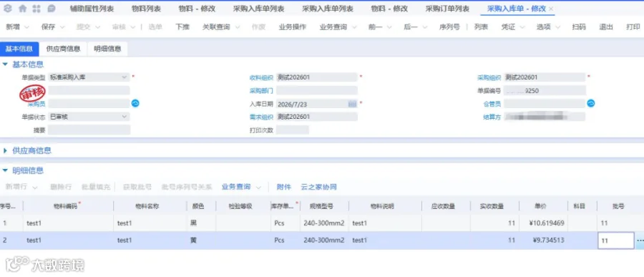The height and width of the screenshot is (277, 644).
Task: Expand the 凭证 dropdown arrow
Action: (522, 27)
